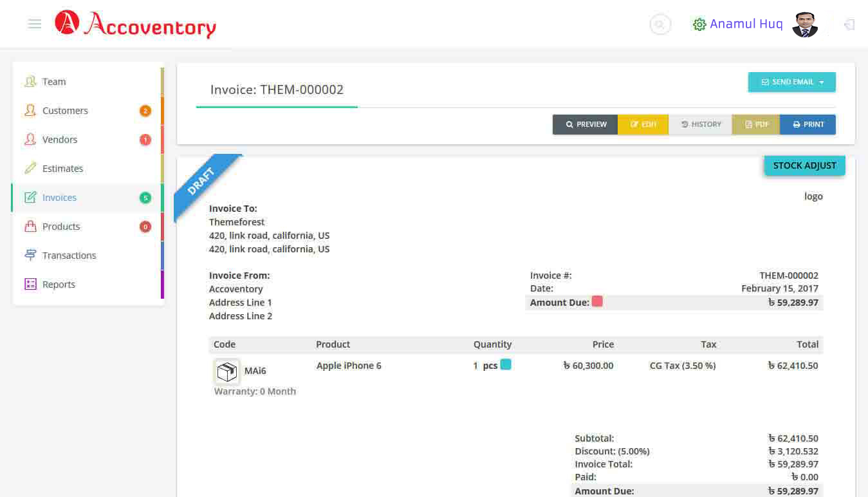Click the Customers person icon
This screenshot has width=868, height=497.
coord(30,110)
